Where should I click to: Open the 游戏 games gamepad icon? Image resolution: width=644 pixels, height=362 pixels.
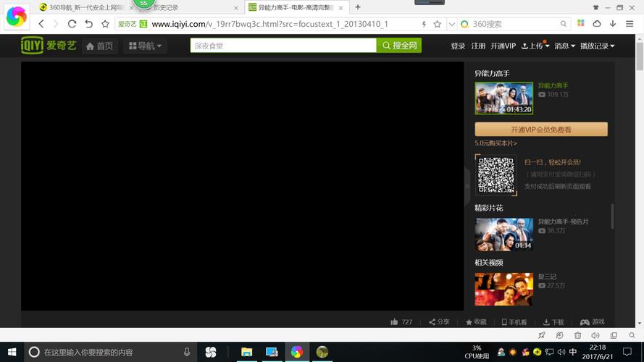[x=584, y=322]
